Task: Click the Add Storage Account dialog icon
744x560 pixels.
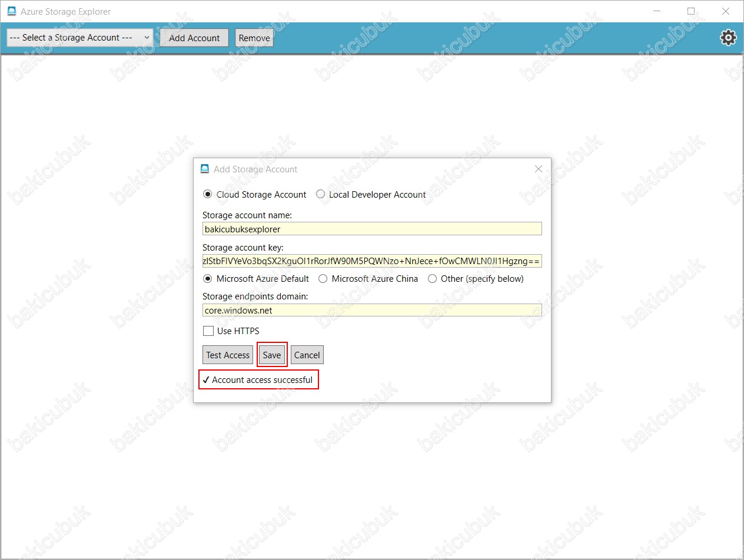Action: tap(205, 169)
